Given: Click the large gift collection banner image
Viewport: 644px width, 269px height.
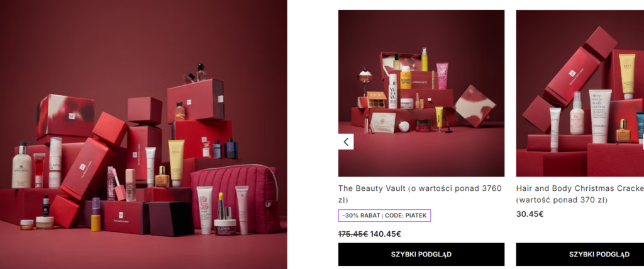Looking at the screenshot, I should point(143,135).
